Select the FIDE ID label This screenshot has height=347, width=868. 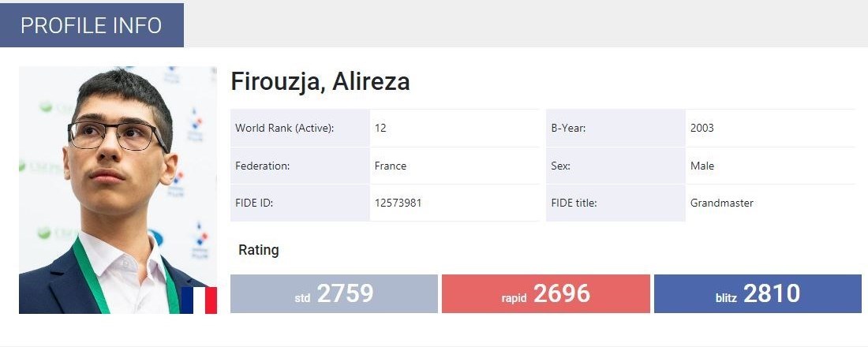254,203
